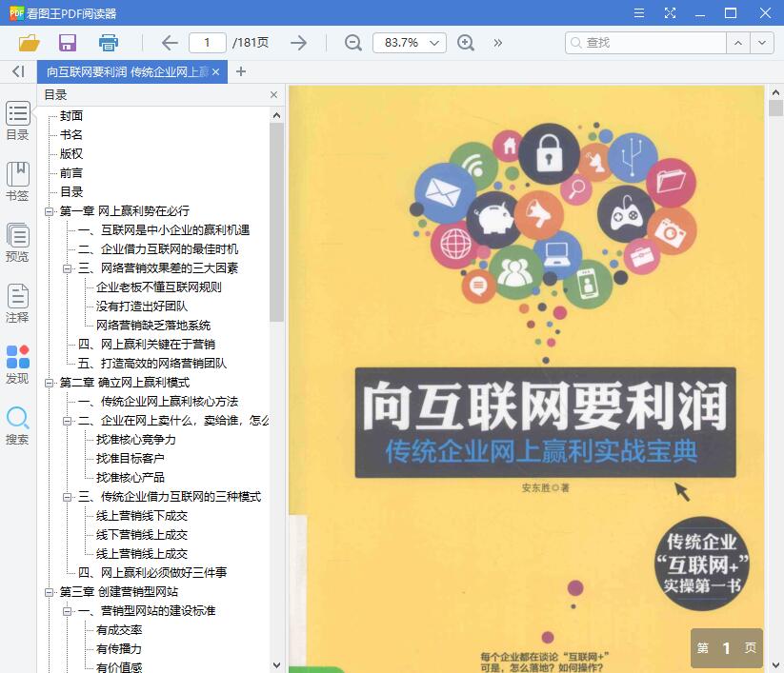Jump to 二、企业借力互联网的最佳时机
This screenshot has width=784, height=673.
point(158,249)
